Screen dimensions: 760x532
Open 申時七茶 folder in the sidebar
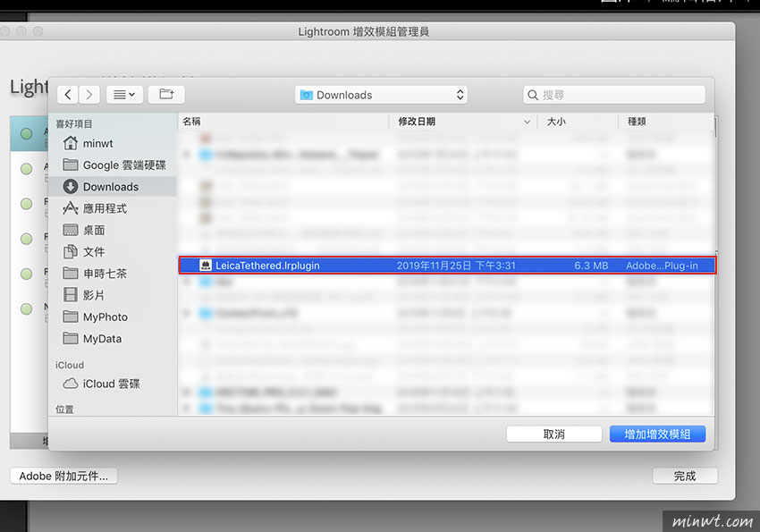(113, 274)
